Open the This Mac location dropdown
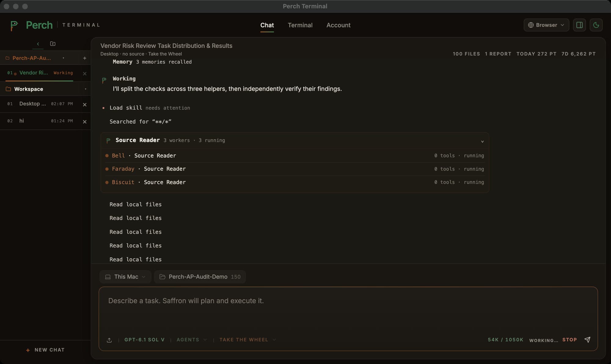The image size is (611, 364). [x=125, y=277]
